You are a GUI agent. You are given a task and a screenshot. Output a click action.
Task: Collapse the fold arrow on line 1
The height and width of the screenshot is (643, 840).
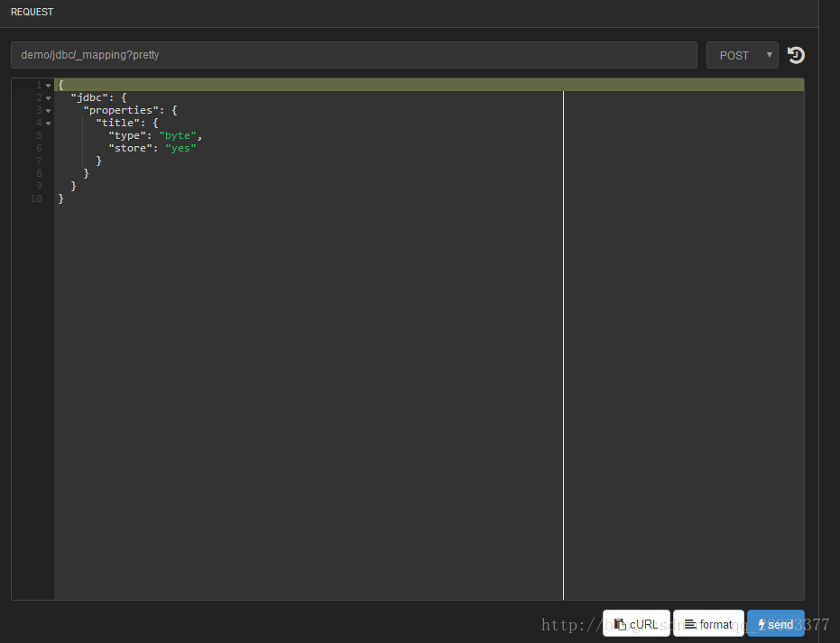click(x=48, y=86)
